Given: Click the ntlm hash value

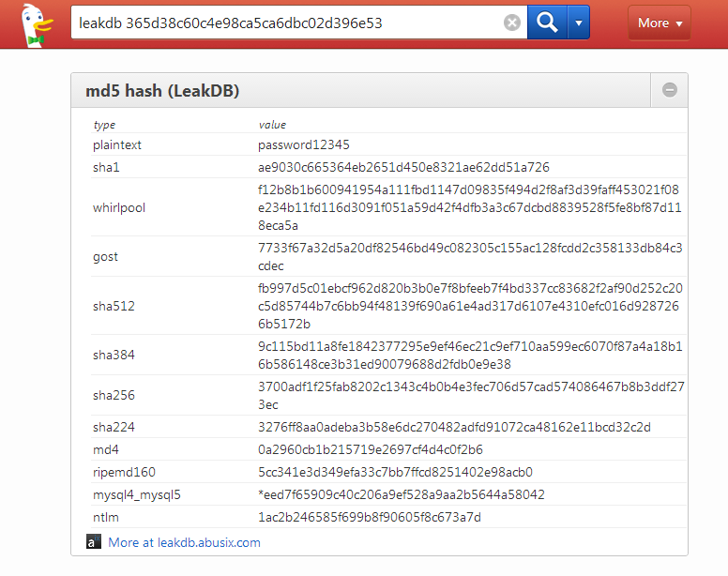Looking at the screenshot, I should tap(369, 517).
